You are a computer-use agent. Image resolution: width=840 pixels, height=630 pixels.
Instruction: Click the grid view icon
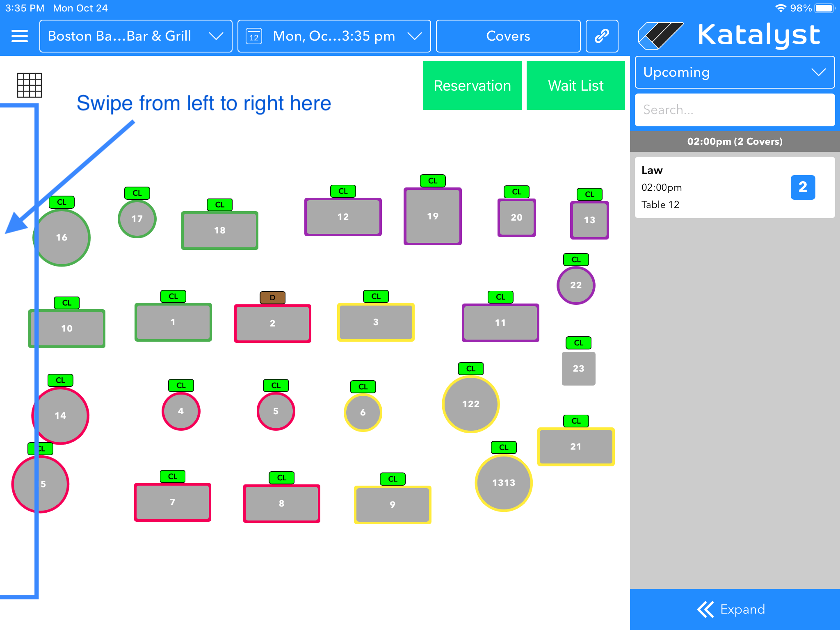[30, 85]
